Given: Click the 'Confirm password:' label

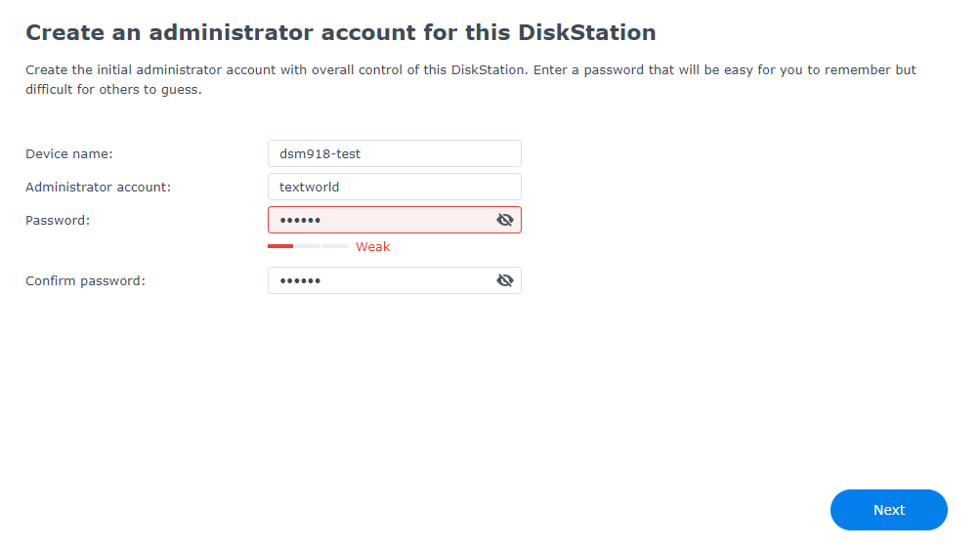Looking at the screenshot, I should pos(85,280).
